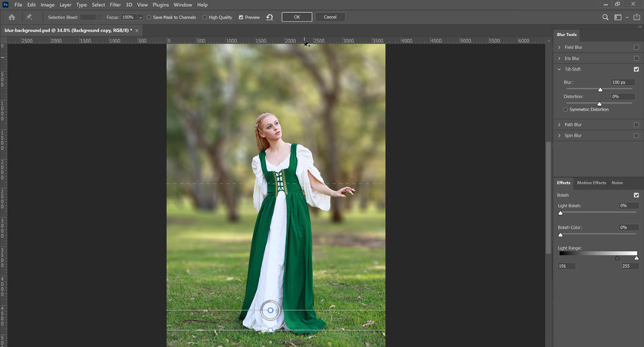
Task: Enable the Path Blur checkbox
Action: point(636,124)
